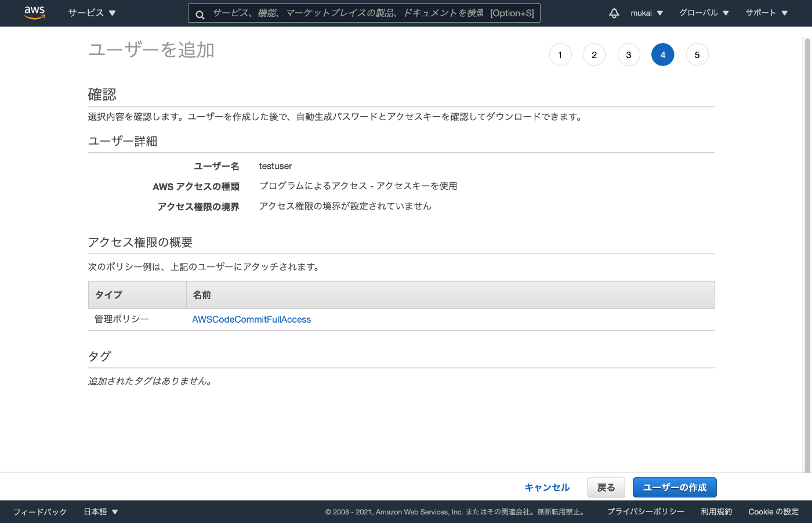Go to wizard step 2
Screen dimensions: 812x523
click(594, 55)
